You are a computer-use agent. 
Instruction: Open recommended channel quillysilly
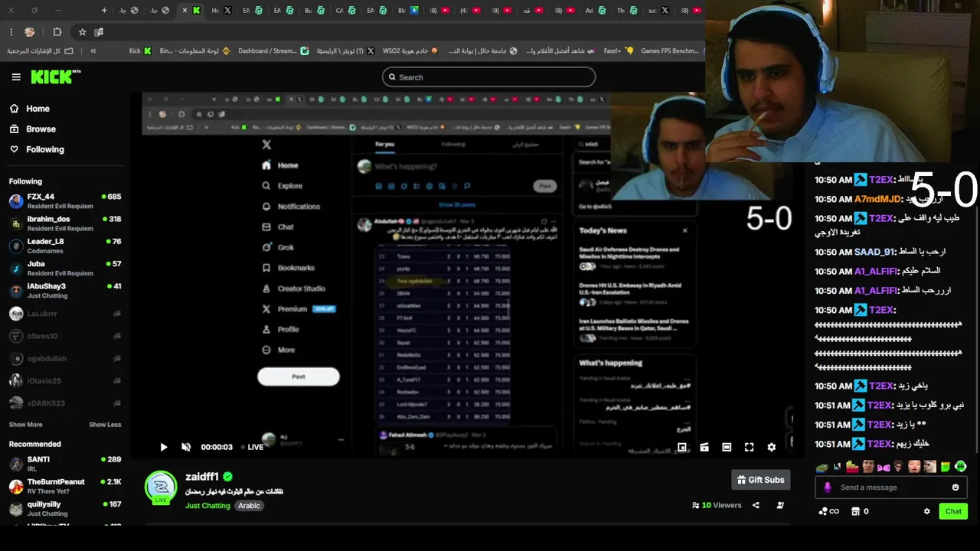(64, 509)
